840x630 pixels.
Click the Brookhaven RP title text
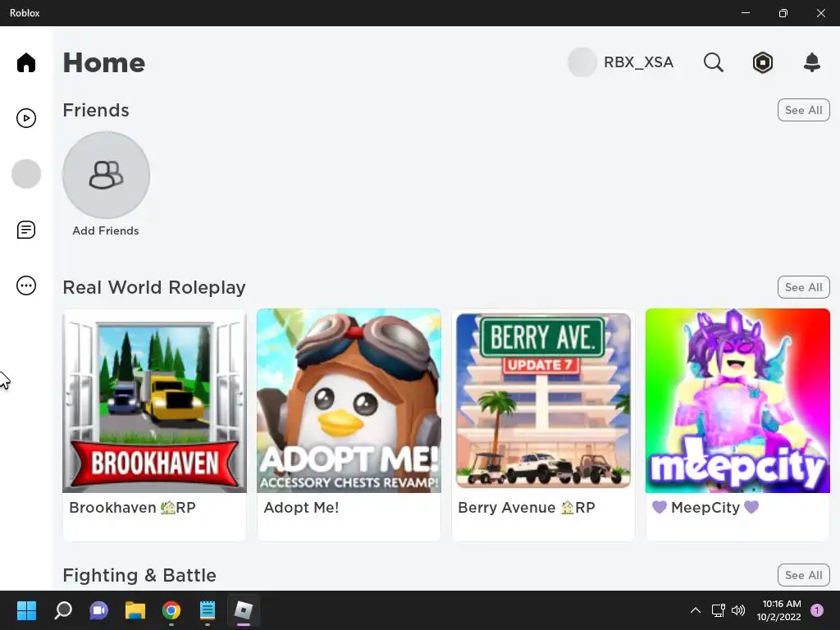coord(132,508)
